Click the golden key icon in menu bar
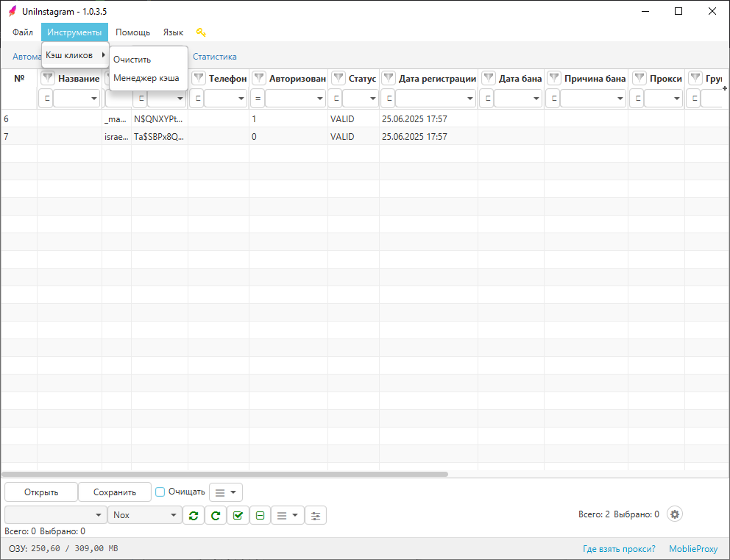The image size is (730, 560). click(201, 32)
